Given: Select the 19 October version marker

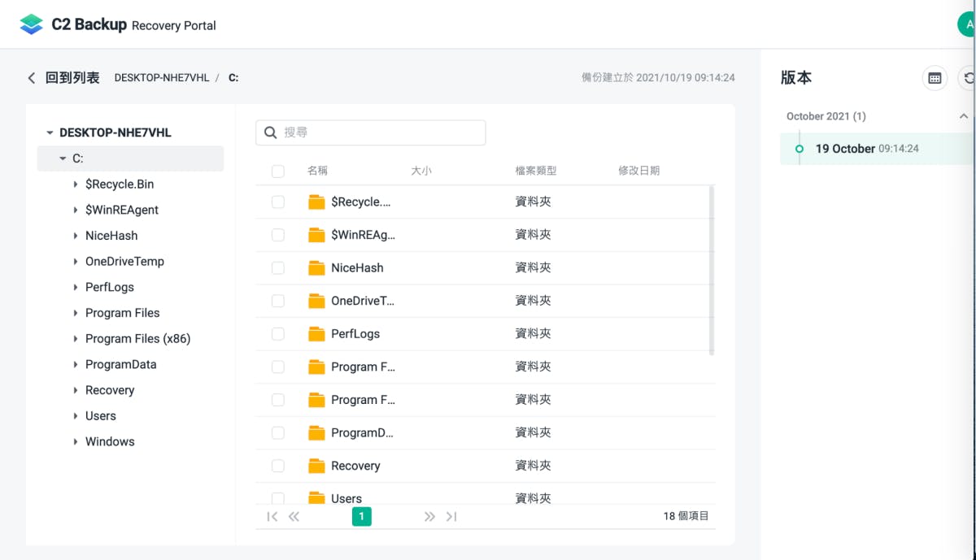Looking at the screenshot, I should pyautogui.click(x=800, y=149).
